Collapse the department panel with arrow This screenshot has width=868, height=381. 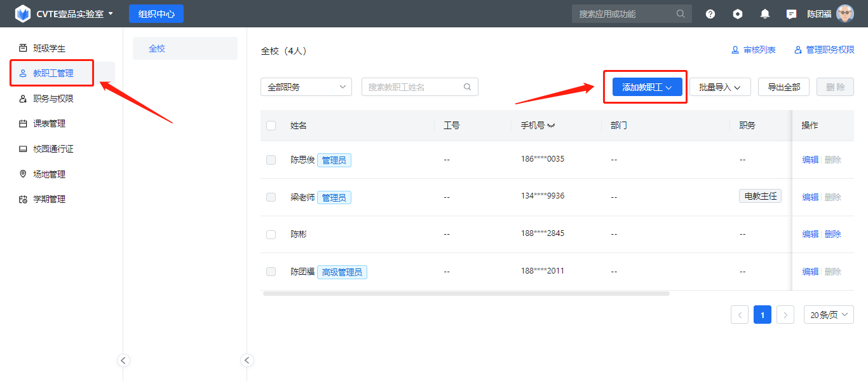click(x=247, y=361)
